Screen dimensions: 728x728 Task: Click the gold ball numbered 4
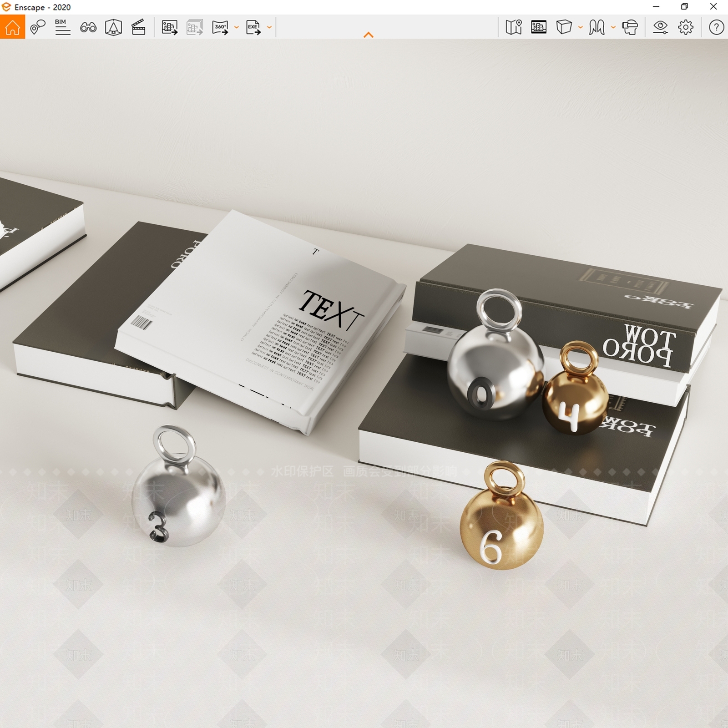575,400
